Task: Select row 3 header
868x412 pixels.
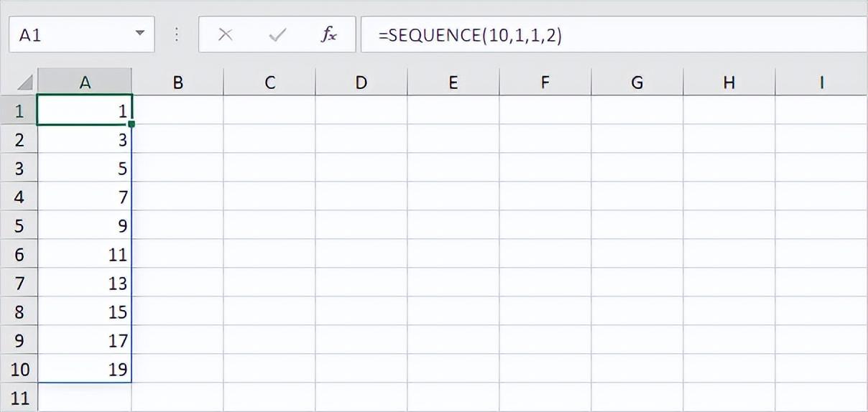Action: point(19,168)
